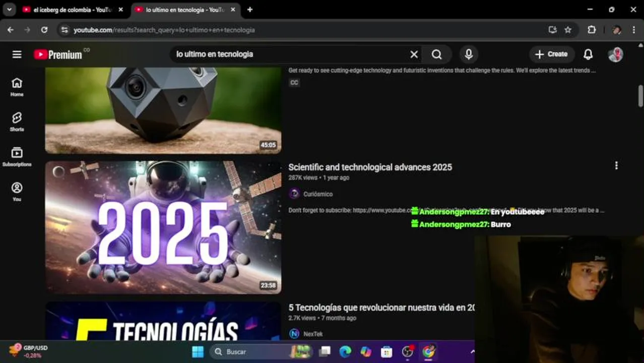Click the browser forward arrow
Screen dimensions: 644x363
(27, 30)
